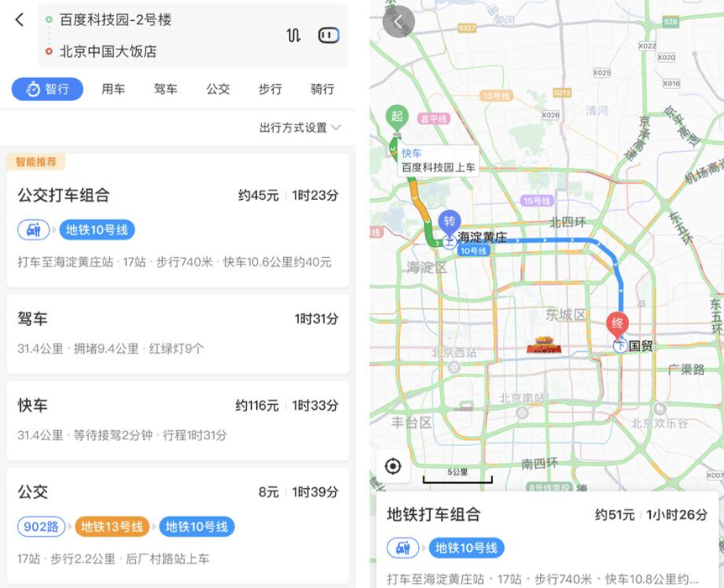Open the 驾车 tab
The height and width of the screenshot is (588, 724).
point(165,89)
